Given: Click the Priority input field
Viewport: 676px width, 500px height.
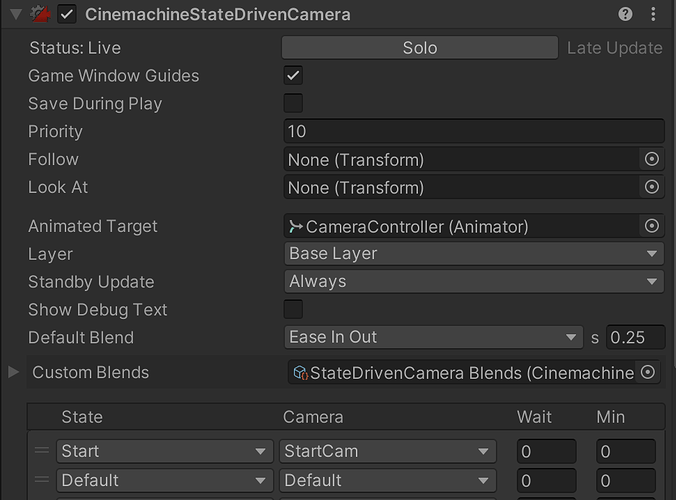Looking at the screenshot, I should click(x=474, y=131).
